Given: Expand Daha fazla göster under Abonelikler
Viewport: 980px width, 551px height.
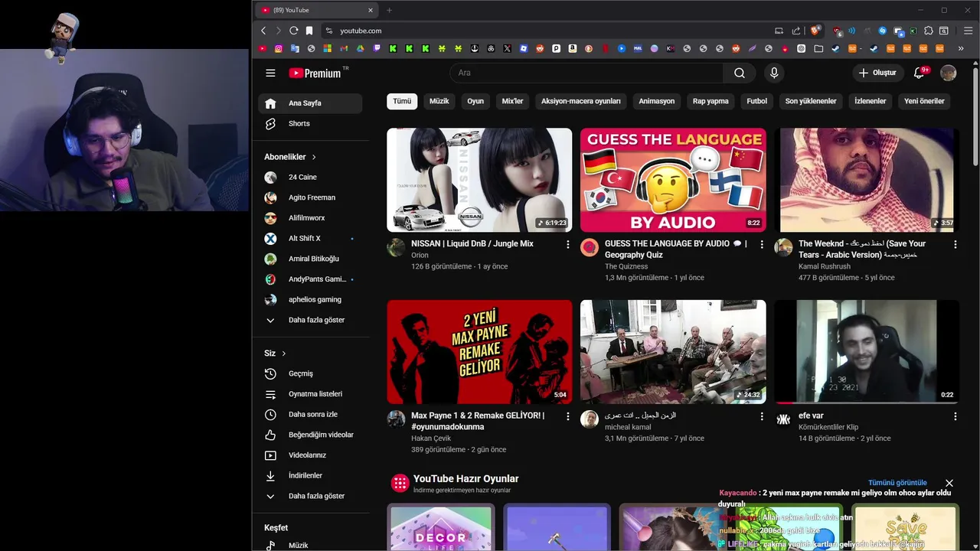Looking at the screenshot, I should click(x=310, y=320).
